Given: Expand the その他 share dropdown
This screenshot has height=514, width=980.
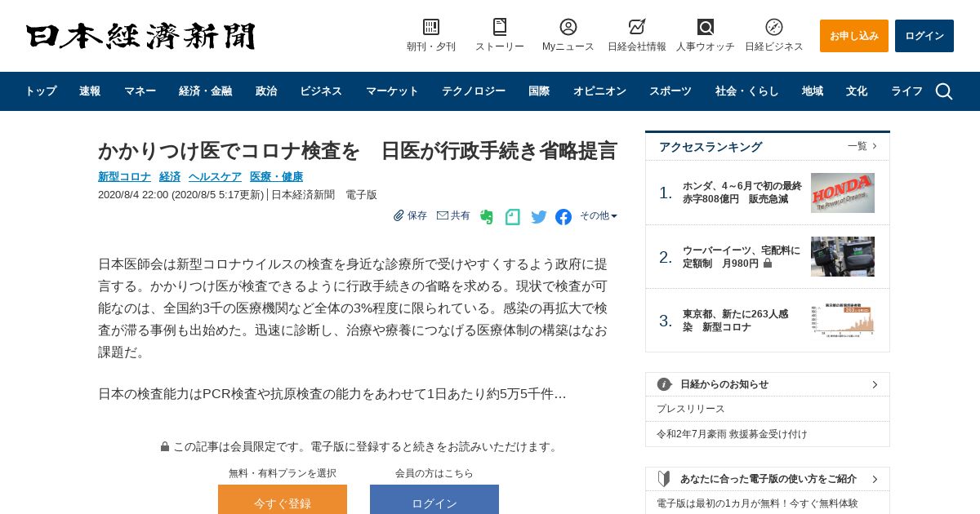Looking at the screenshot, I should point(599,215).
